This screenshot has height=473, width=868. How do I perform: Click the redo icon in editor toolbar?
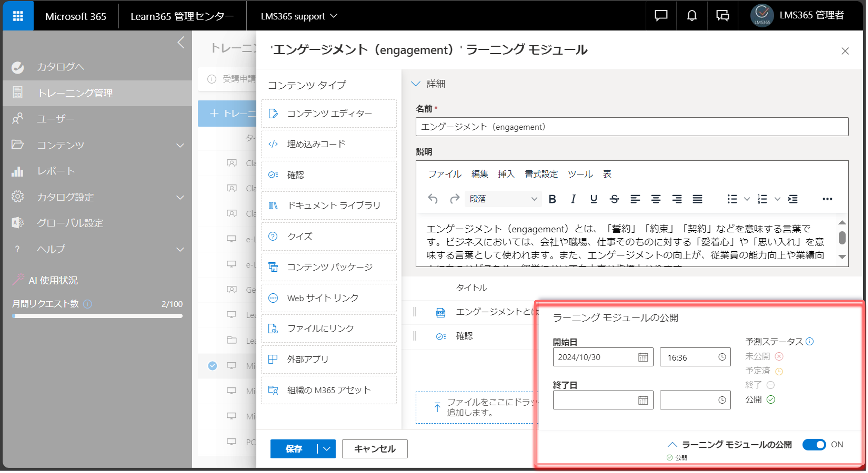455,199
